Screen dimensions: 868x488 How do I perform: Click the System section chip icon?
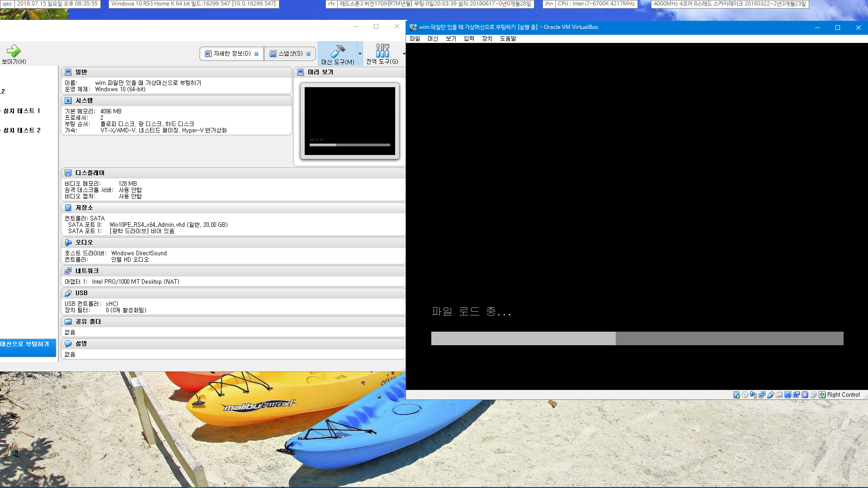click(x=68, y=100)
